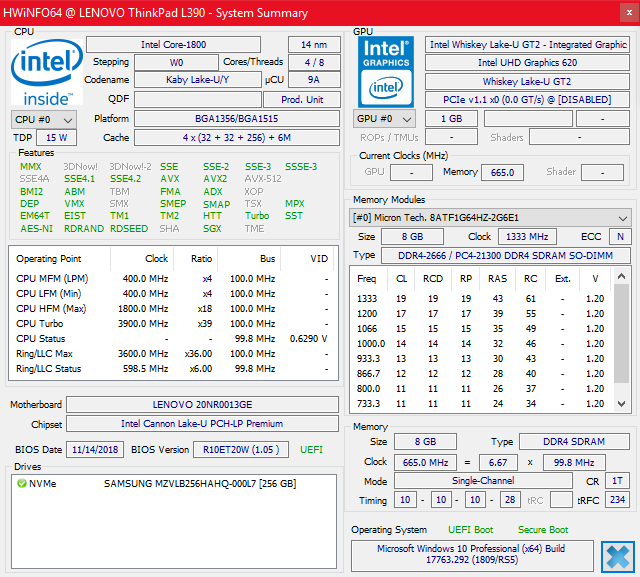Click the Windows 10 Professional OS field
The width and height of the screenshot is (640, 577).
pyautogui.click(x=472, y=554)
